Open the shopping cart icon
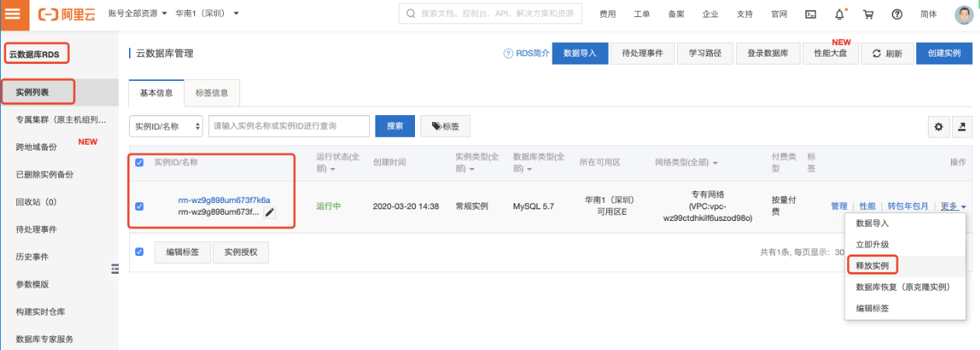The width and height of the screenshot is (980, 350). click(x=868, y=14)
